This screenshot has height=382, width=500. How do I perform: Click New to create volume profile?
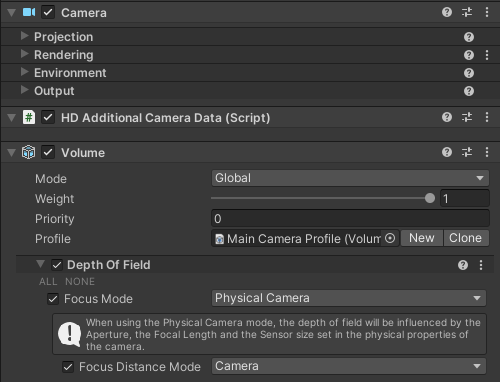[x=422, y=238]
